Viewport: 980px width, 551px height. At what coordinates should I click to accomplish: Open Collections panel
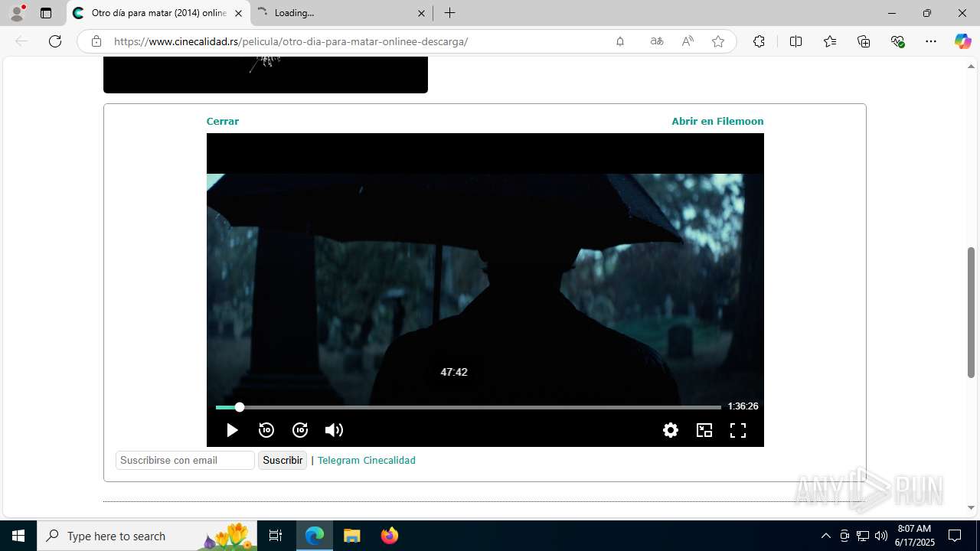tap(864, 41)
